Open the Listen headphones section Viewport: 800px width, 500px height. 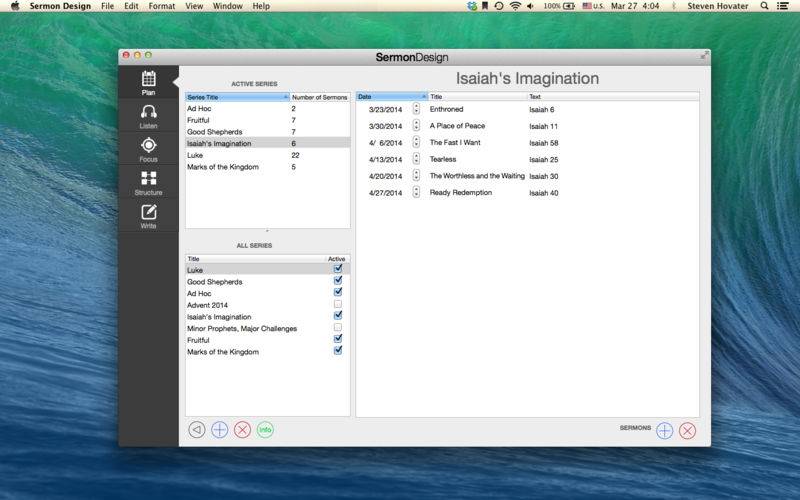[x=148, y=116]
